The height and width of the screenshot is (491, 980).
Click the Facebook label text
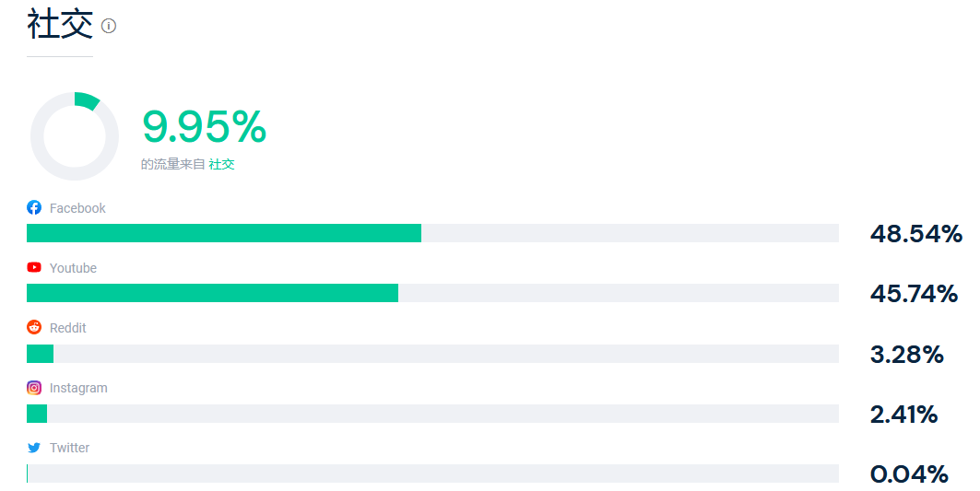coord(77,208)
